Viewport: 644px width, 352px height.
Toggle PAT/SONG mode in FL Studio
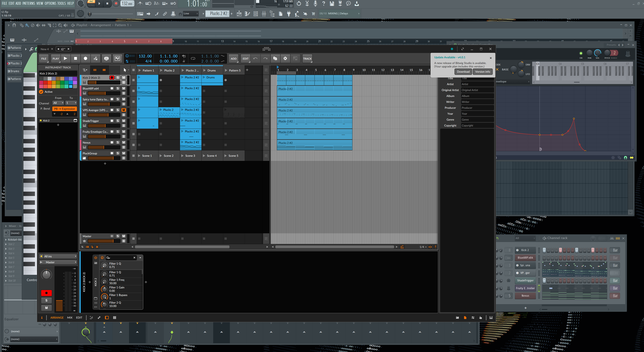tap(91, 3)
